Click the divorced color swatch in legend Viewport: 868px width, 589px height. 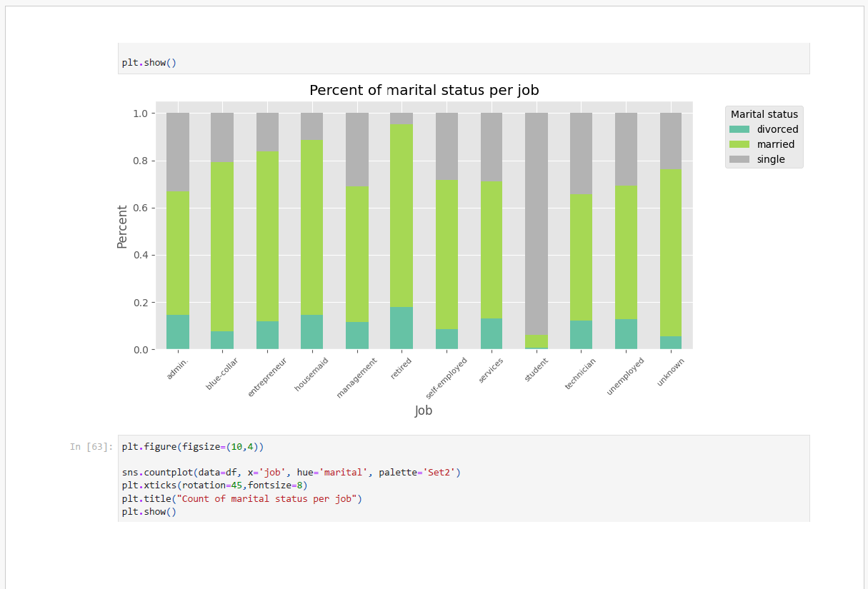point(739,129)
